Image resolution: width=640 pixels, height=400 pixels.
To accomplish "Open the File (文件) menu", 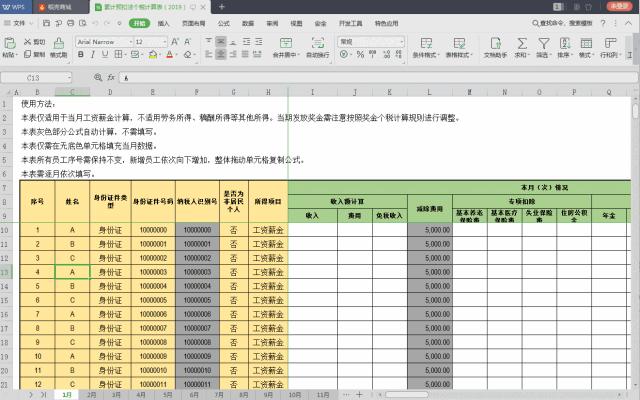I will tap(18, 23).
